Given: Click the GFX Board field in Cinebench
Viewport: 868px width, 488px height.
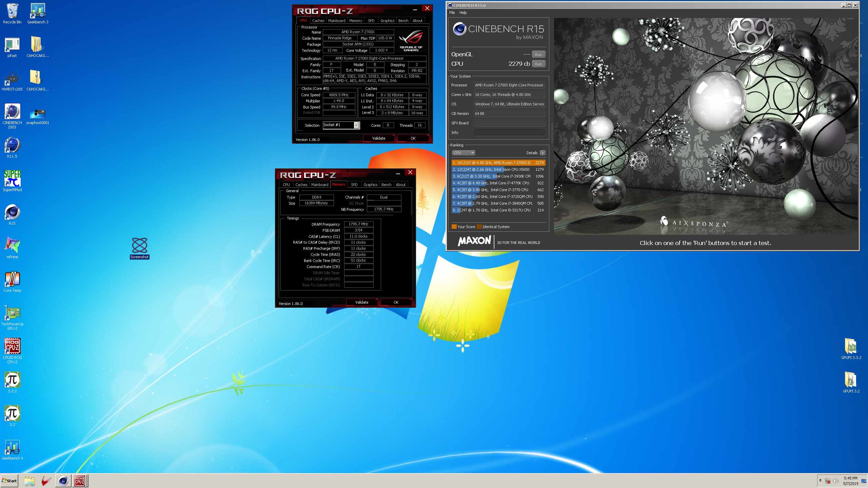Looking at the screenshot, I should (509, 123).
